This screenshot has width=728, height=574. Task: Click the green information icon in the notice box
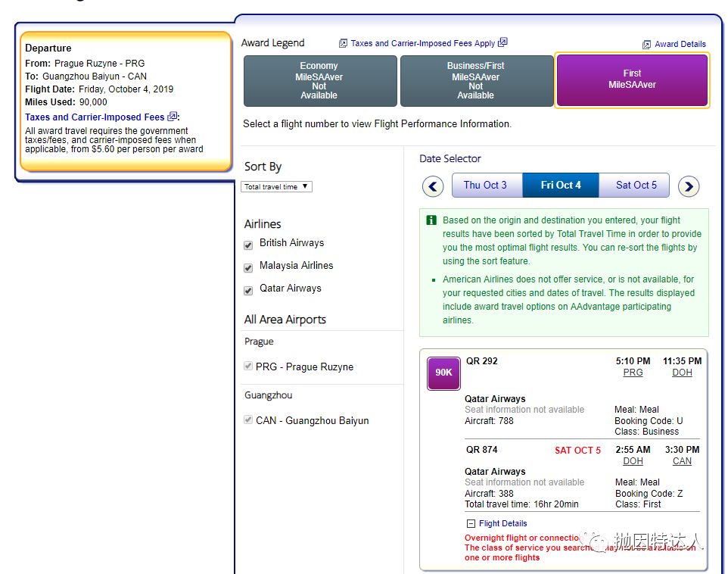coord(431,220)
